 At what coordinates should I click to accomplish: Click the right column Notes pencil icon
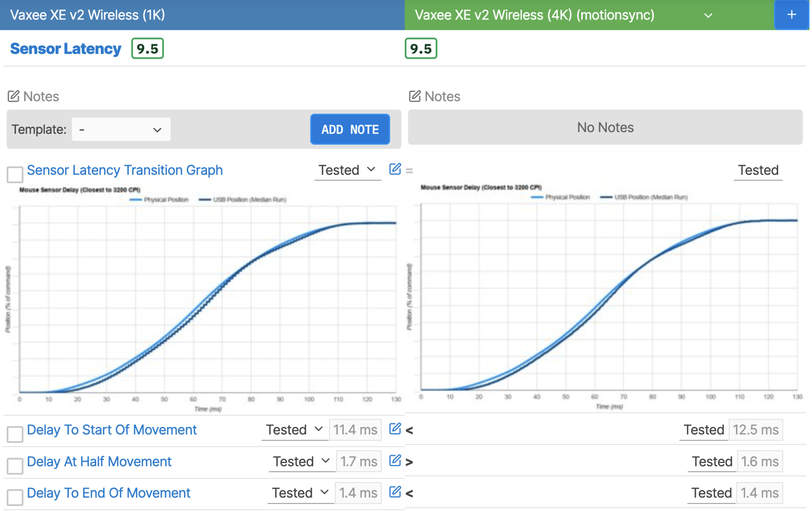414,96
